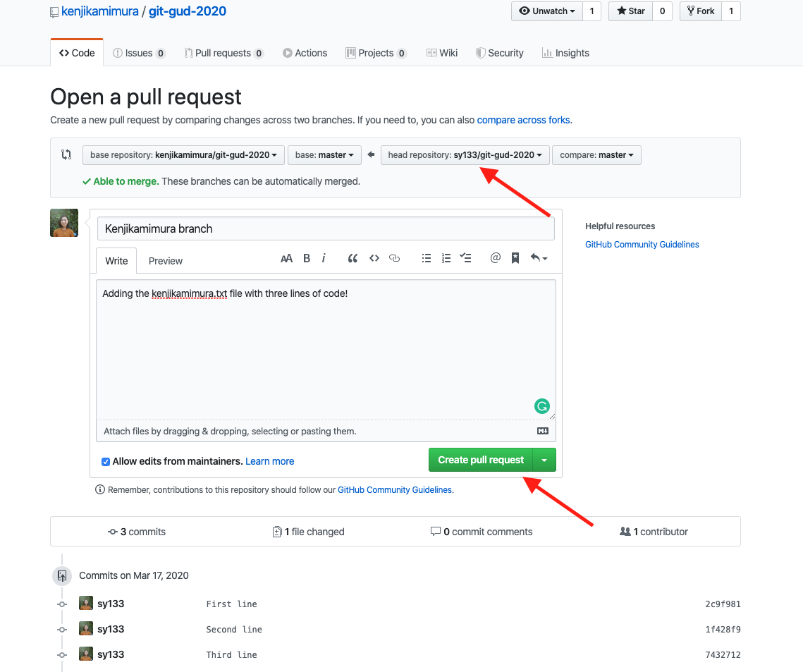Apply bold formatting with B icon

pyautogui.click(x=307, y=258)
